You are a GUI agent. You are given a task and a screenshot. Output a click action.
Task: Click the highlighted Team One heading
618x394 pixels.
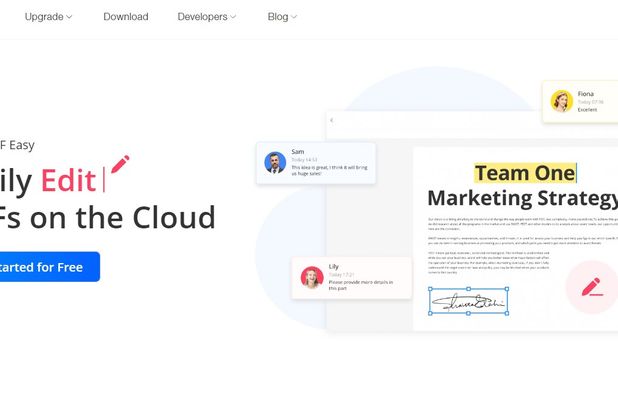click(525, 173)
